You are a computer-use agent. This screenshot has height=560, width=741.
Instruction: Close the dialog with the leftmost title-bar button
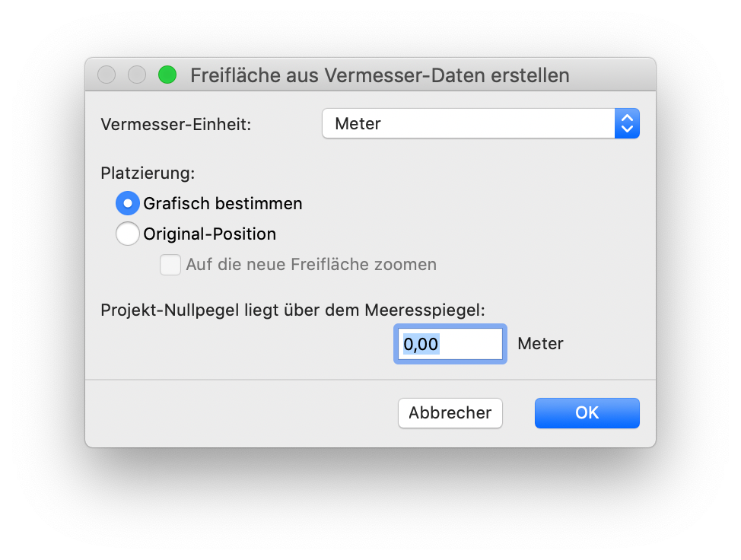(x=107, y=75)
